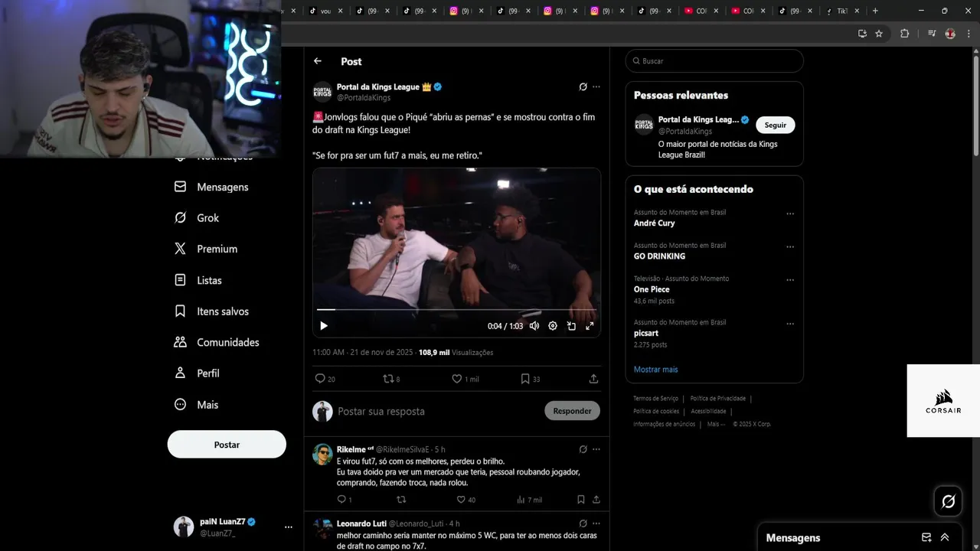Open Grok in sidebar
Screen dimensions: 980x551
[197, 218]
